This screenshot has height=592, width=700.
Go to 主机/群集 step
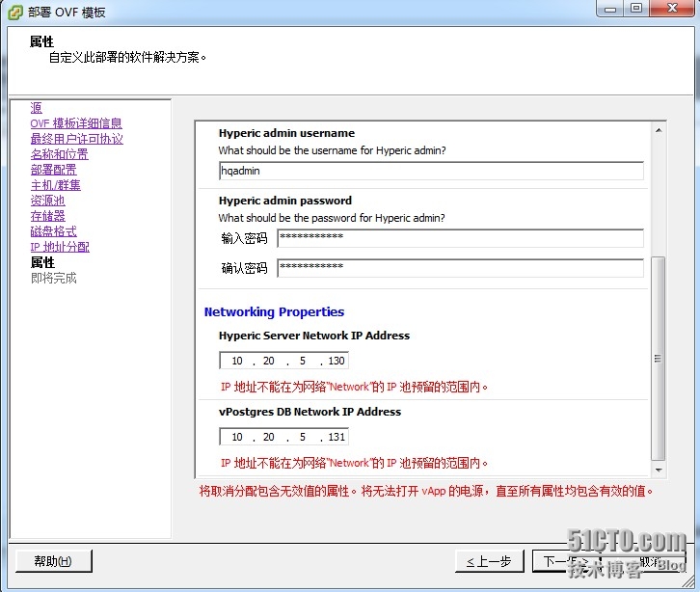point(55,185)
